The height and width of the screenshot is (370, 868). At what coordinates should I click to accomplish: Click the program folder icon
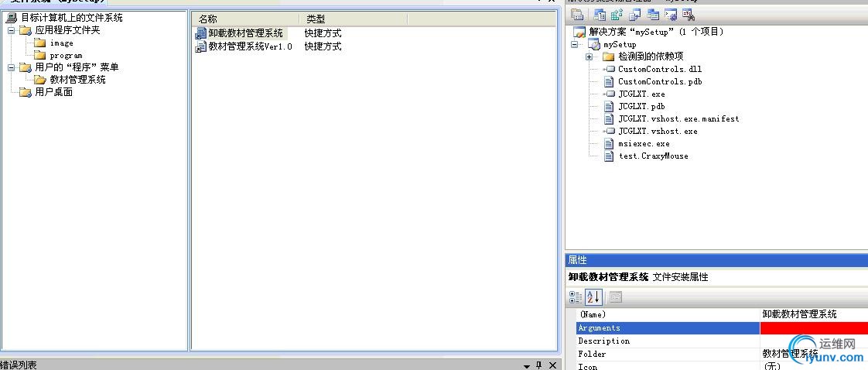pos(40,56)
